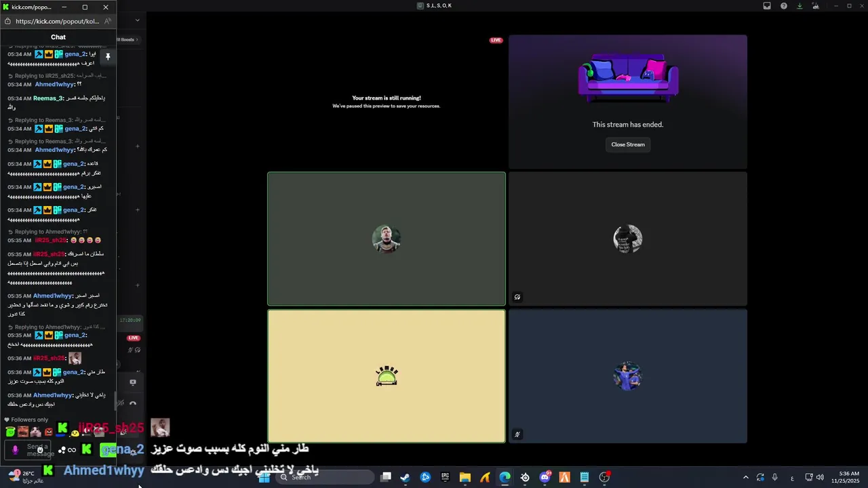Click 'This stream has ended.' text
868x488 pixels.
[x=628, y=125]
